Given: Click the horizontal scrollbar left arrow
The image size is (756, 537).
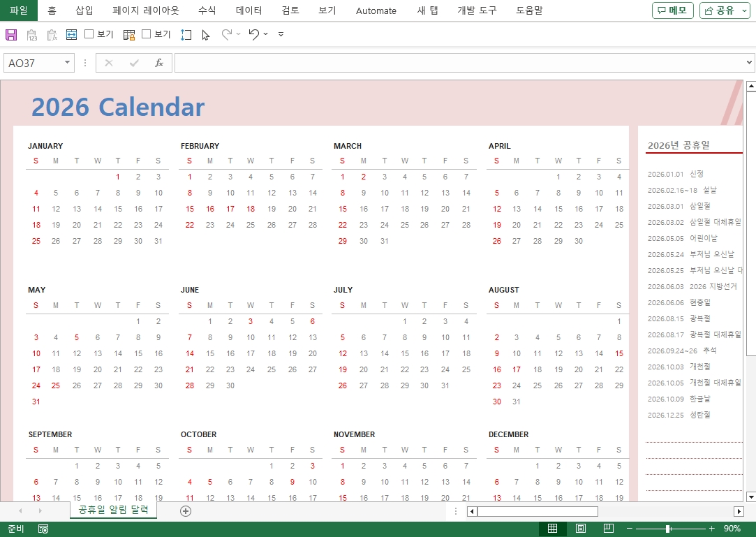Looking at the screenshot, I should 472,511.
